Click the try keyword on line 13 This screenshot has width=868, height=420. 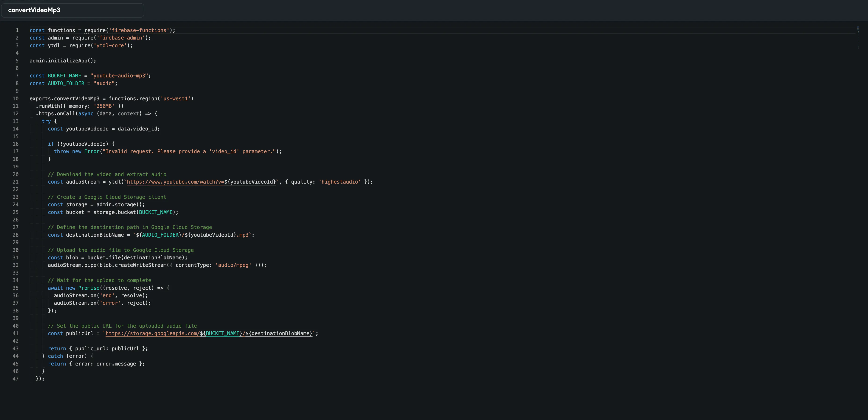[x=46, y=121]
